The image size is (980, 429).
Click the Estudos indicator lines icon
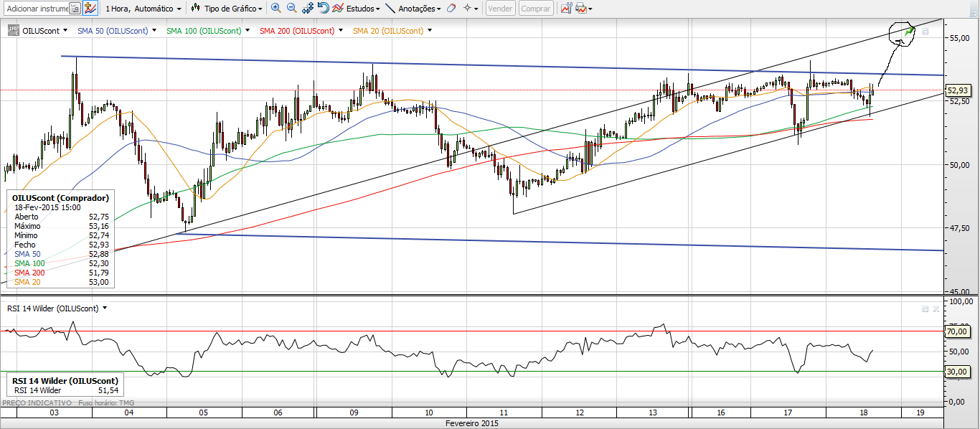point(338,9)
